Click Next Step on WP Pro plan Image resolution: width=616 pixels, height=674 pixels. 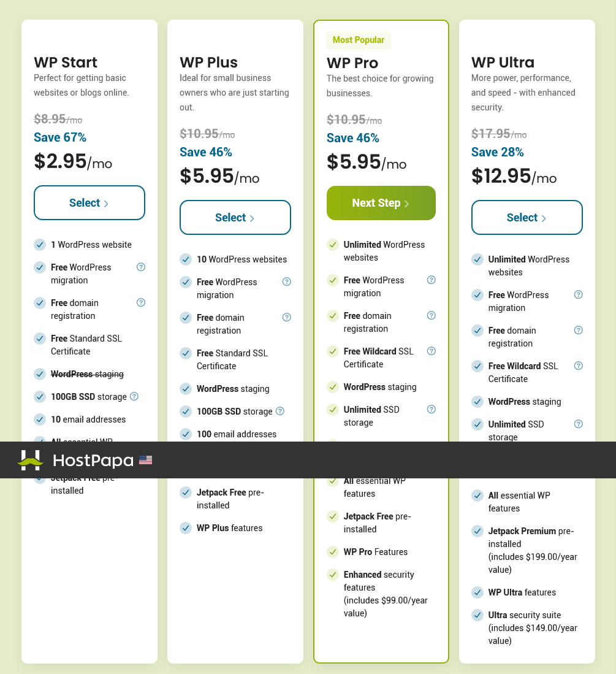click(381, 203)
